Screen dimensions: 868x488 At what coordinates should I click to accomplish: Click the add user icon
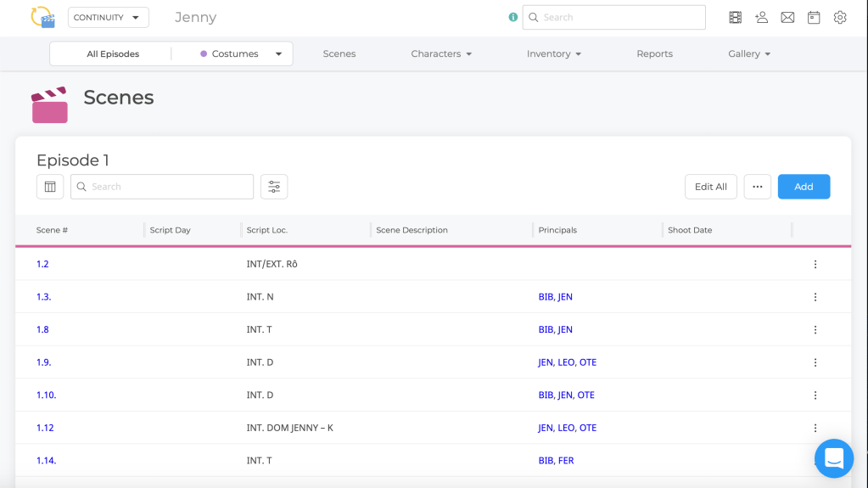coord(761,17)
